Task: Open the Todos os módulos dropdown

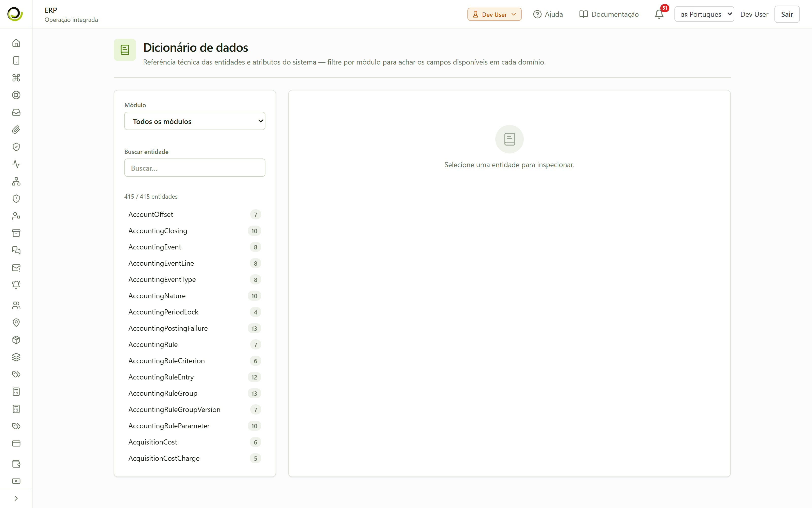Action: (195, 121)
